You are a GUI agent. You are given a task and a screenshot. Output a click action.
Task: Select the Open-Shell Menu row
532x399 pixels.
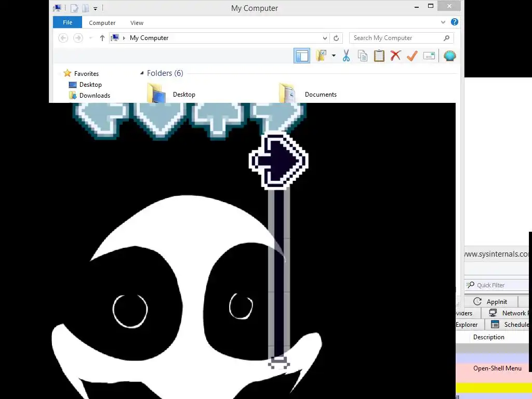coord(492,368)
